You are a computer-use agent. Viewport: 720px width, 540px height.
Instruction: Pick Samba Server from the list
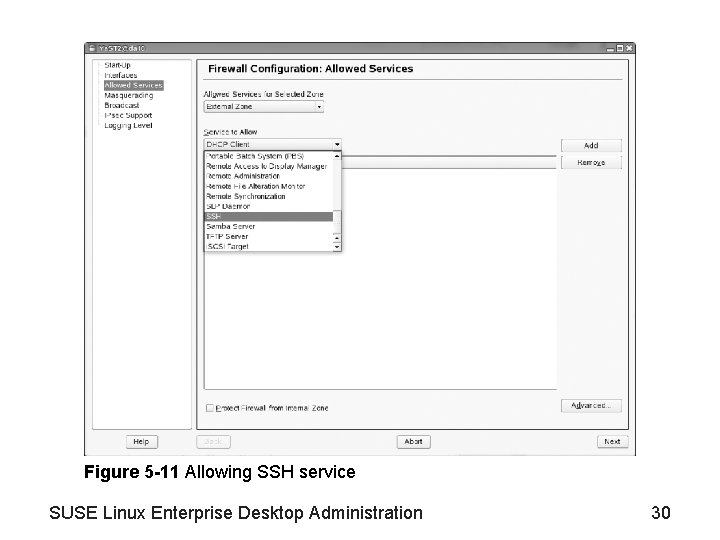click(x=269, y=227)
